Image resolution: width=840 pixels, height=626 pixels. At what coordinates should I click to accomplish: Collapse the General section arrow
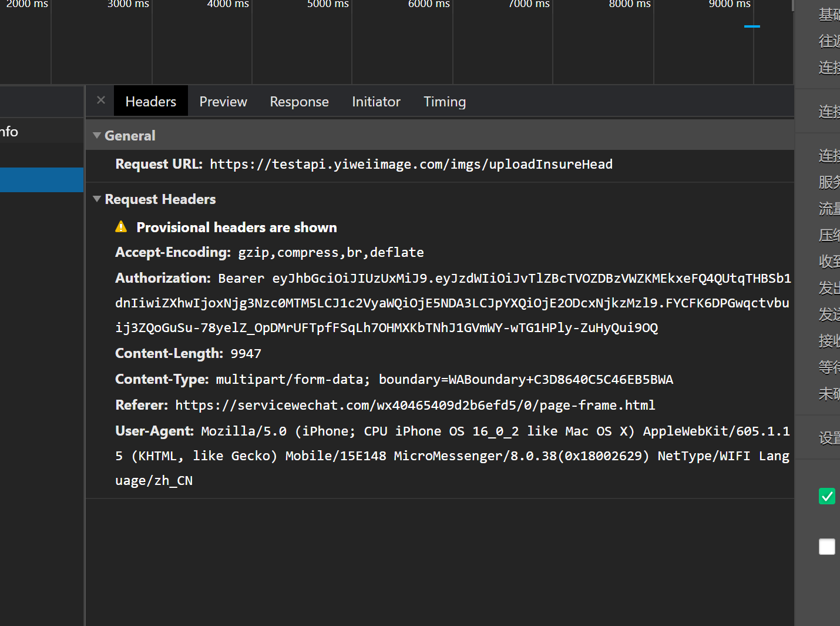pos(97,136)
